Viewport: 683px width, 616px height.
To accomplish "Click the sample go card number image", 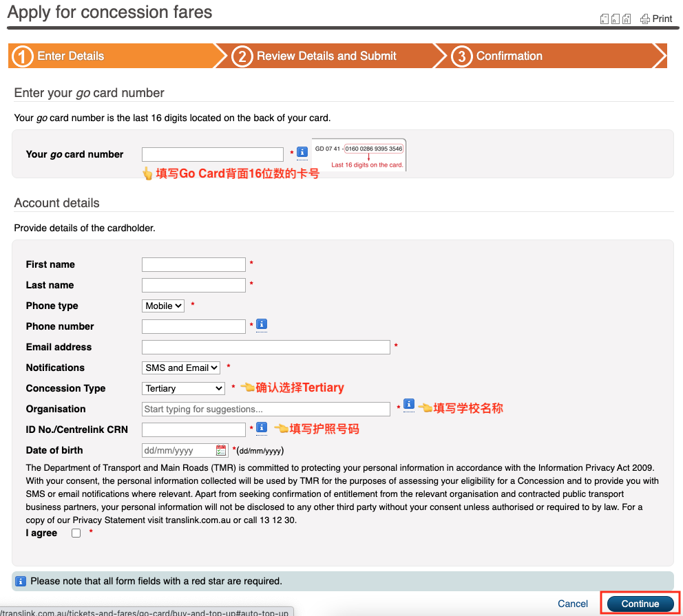I will [x=359, y=155].
